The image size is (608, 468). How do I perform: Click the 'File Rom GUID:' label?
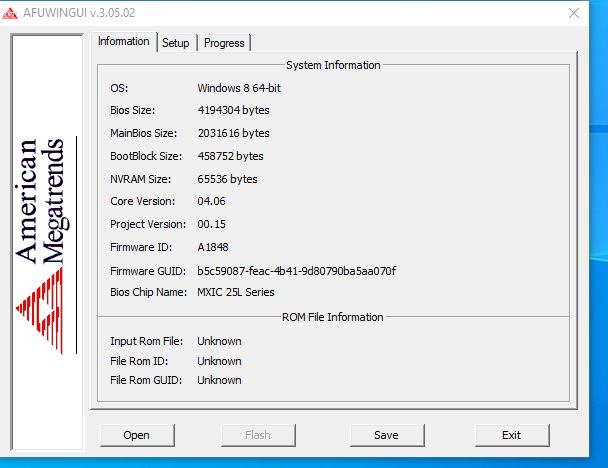(146, 380)
